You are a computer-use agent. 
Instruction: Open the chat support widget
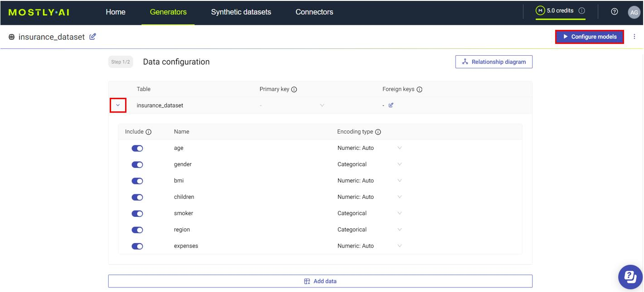pos(630,276)
